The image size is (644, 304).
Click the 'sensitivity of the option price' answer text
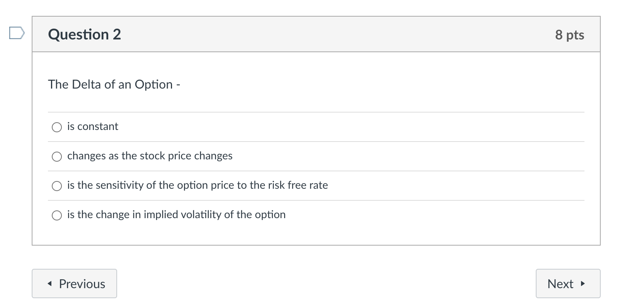(x=197, y=185)
